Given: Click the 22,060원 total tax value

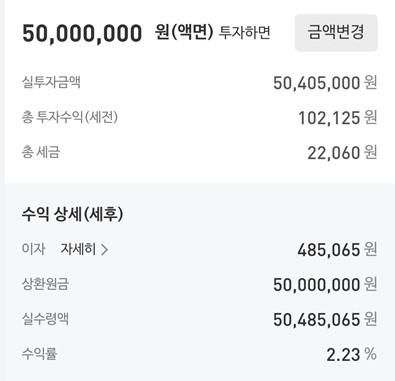Looking at the screenshot, I should 342,153.
